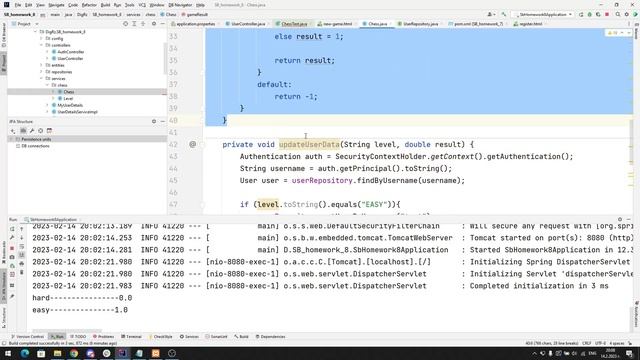Open the DB Navigator menu

click(x=180, y=5)
